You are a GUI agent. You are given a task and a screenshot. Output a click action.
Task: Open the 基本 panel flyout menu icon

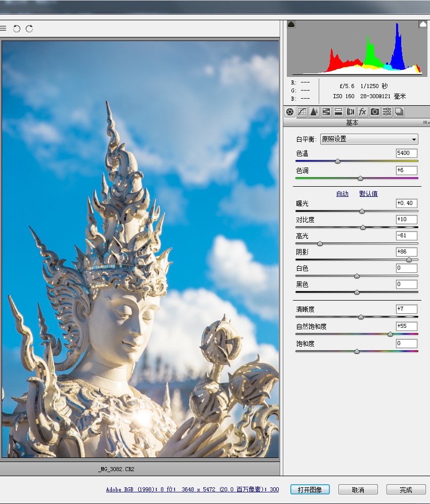click(426, 122)
